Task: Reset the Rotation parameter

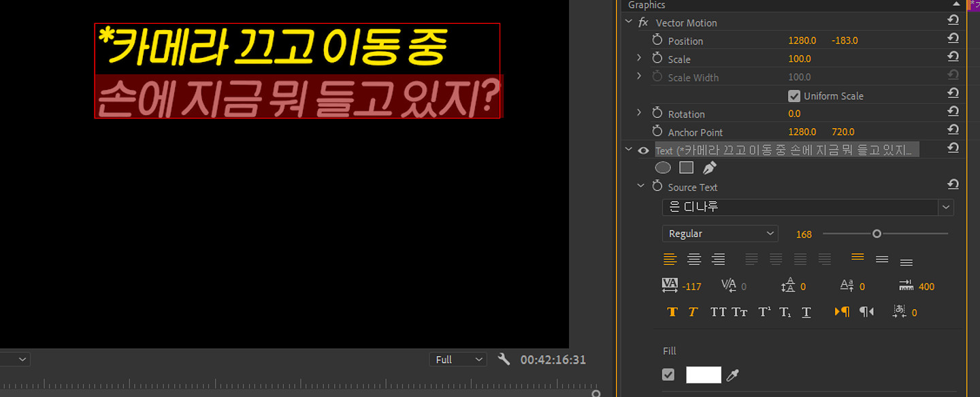Action: click(x=953, y=112)
